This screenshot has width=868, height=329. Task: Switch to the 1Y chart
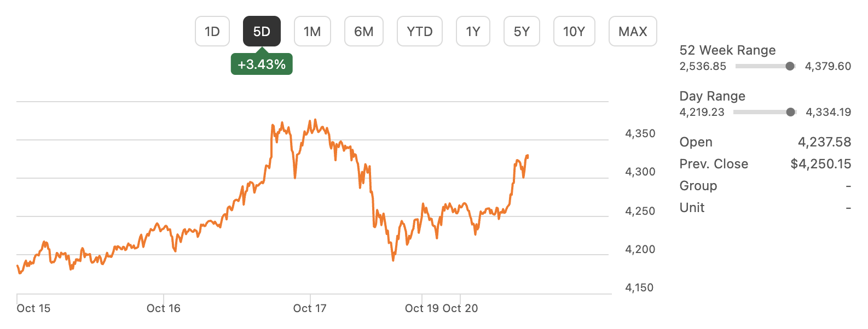[x=473, y=31]
